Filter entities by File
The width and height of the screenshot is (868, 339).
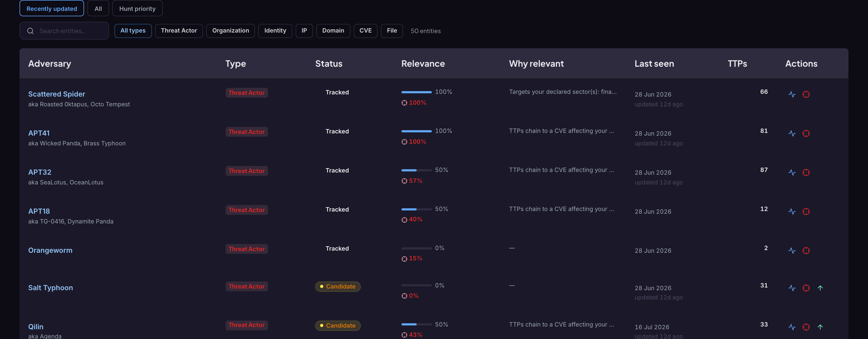point(392,31)
